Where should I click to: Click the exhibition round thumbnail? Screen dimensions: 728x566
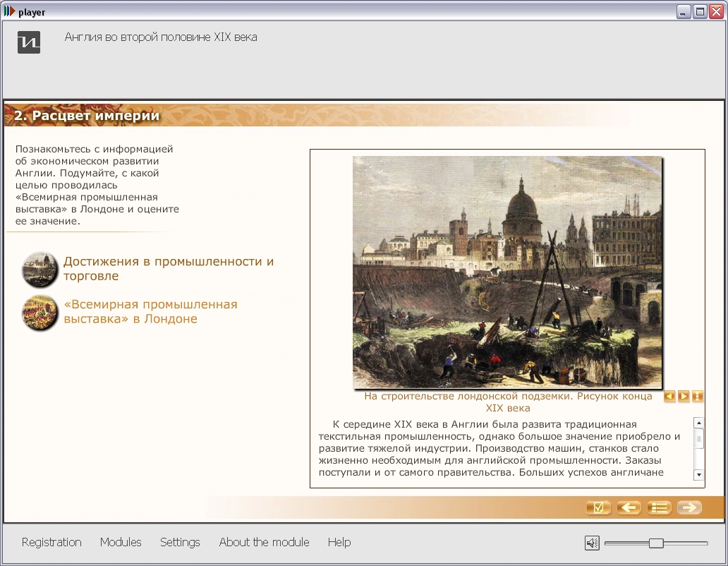click(x=40, y=312)
